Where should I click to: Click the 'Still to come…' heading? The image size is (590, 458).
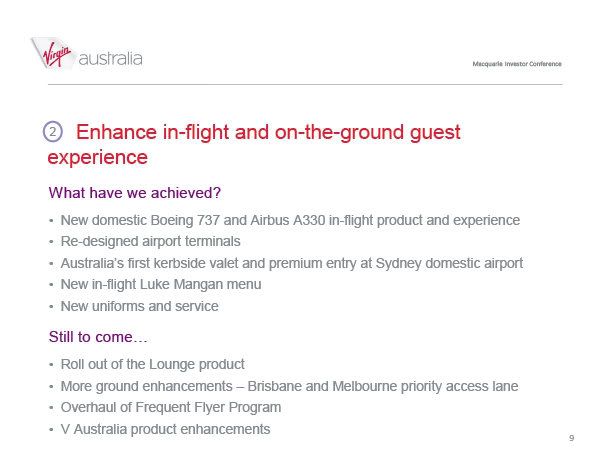[x=98, y=337]
